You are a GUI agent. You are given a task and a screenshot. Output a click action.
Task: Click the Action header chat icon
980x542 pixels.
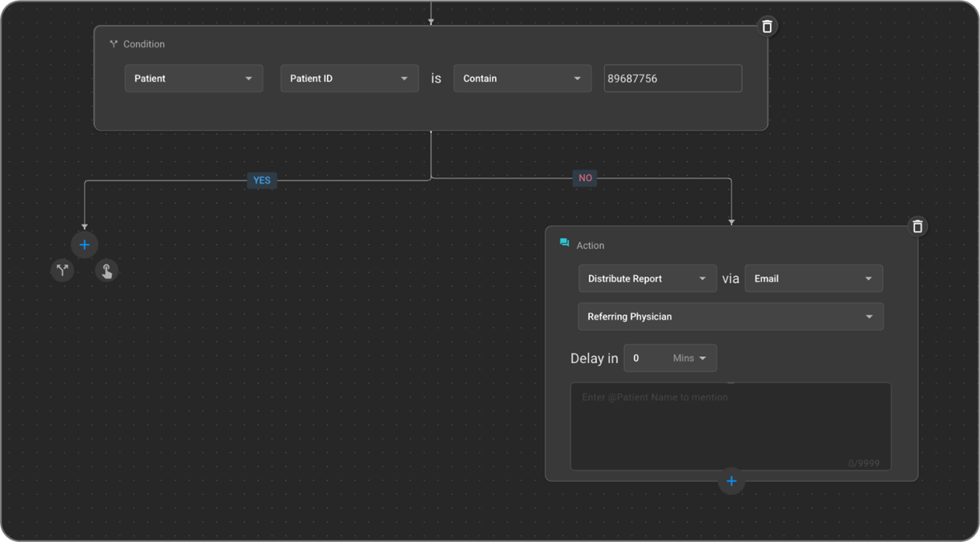[564, 244]
